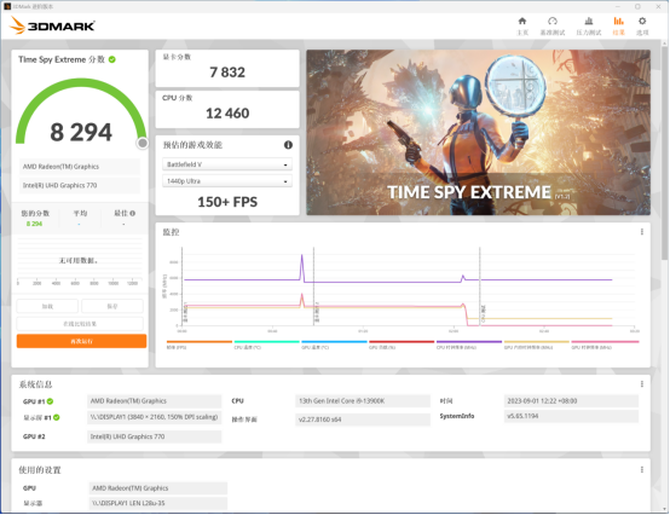The image size is (670, 515).
Task: Open the settings used three-dot menu
Action: click(642, 470)
